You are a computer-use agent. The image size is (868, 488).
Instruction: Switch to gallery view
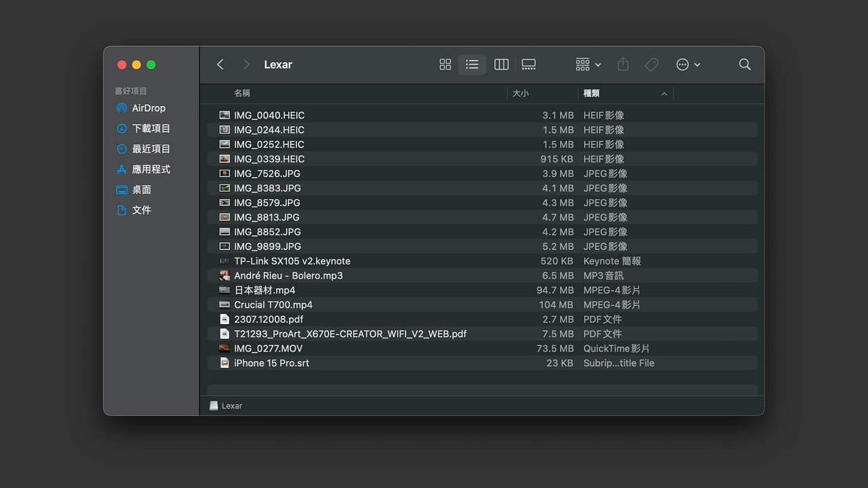coord(529,64)
